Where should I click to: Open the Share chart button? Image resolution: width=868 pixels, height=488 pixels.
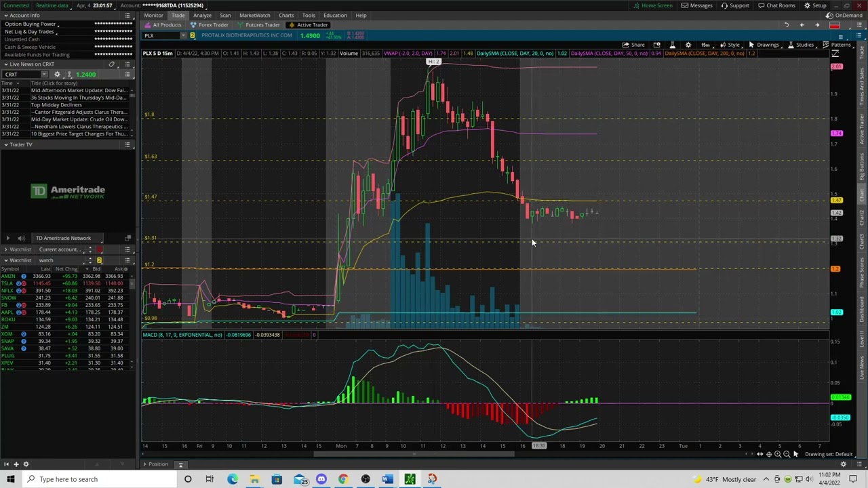(634, 45)
